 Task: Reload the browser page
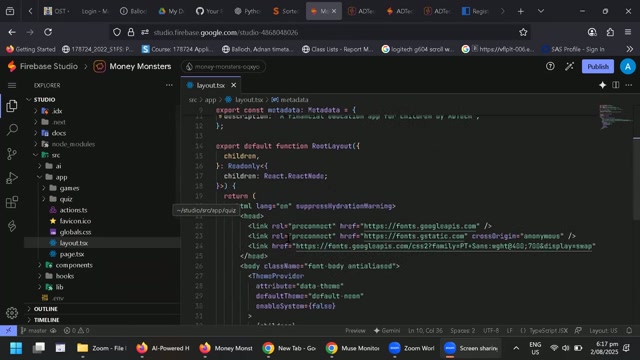pos(48,32)
